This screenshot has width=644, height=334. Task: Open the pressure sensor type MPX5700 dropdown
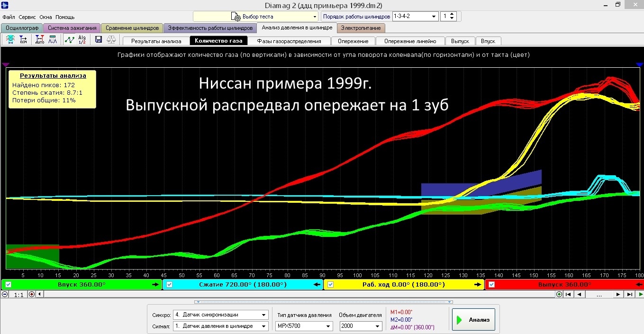pos(304,326)
